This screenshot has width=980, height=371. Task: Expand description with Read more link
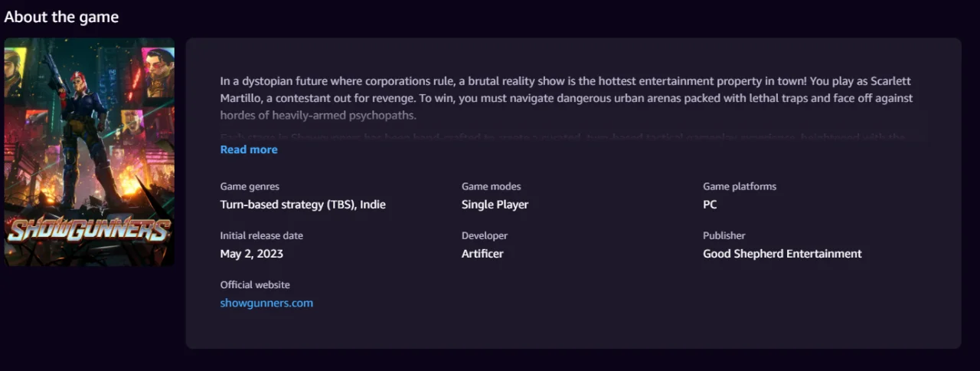[249, 149]
